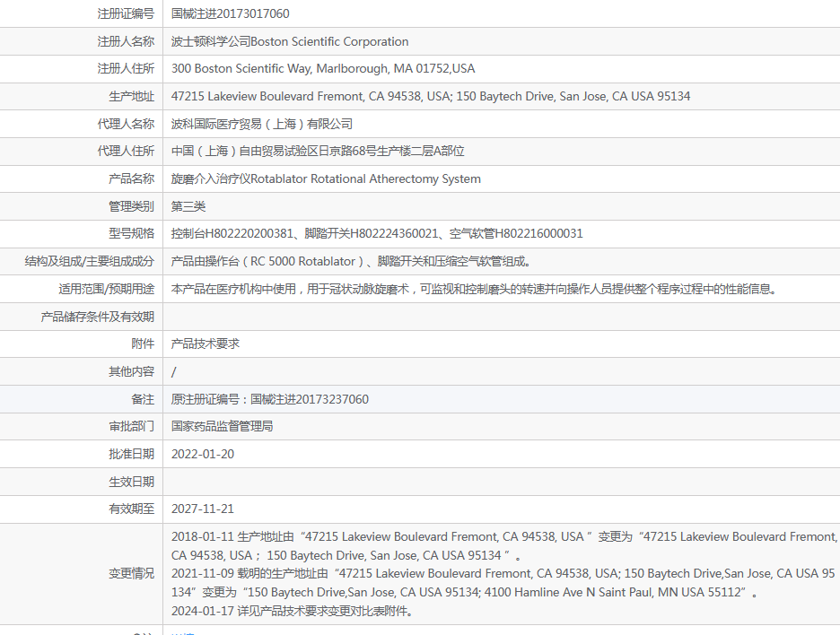Image resolution: width=840 pixels, height=635 pixels.
Task: Select the 2021-11-09 change record entry
Action: [x=503, y=583]
